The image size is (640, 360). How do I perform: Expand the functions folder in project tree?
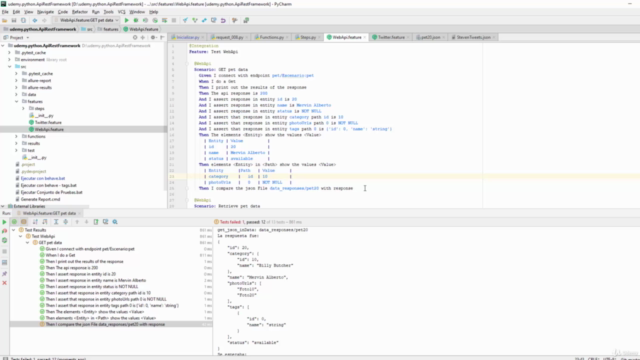[17, 136]
